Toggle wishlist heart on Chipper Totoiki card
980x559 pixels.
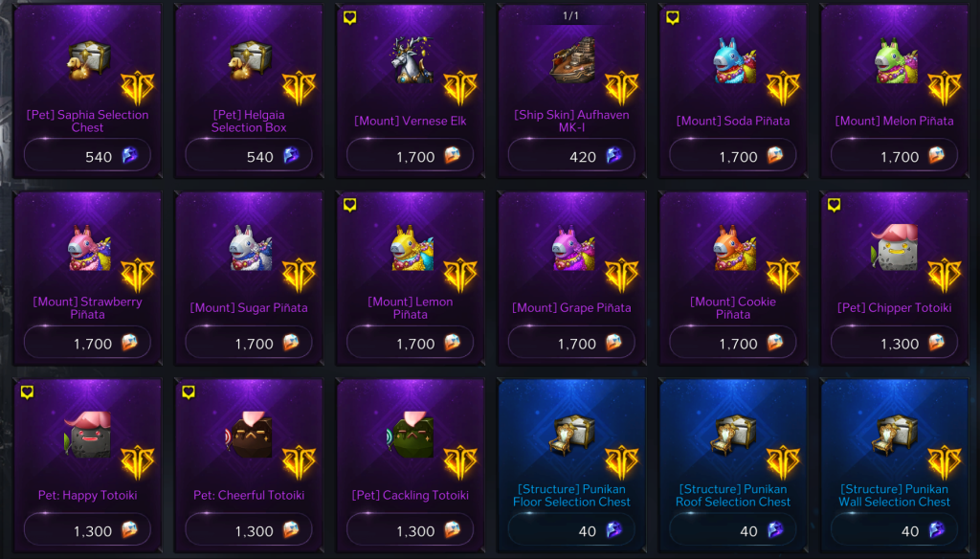point(834,205)
